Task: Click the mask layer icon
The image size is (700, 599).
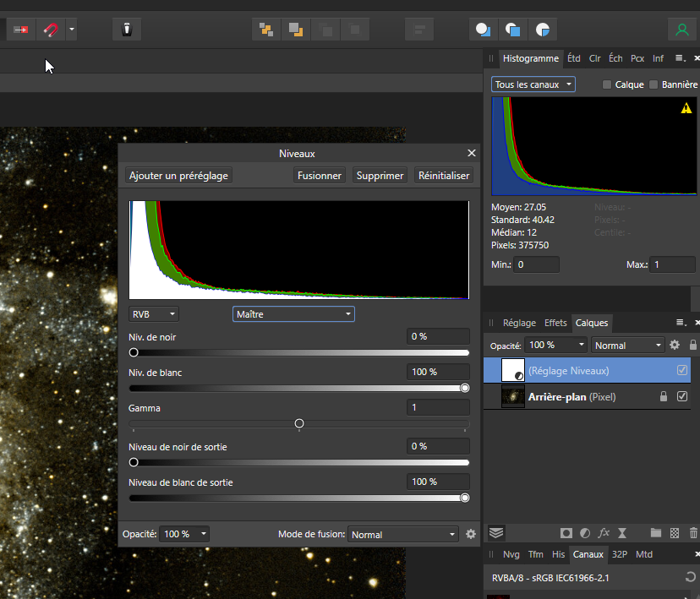Action: pos(566,533)
